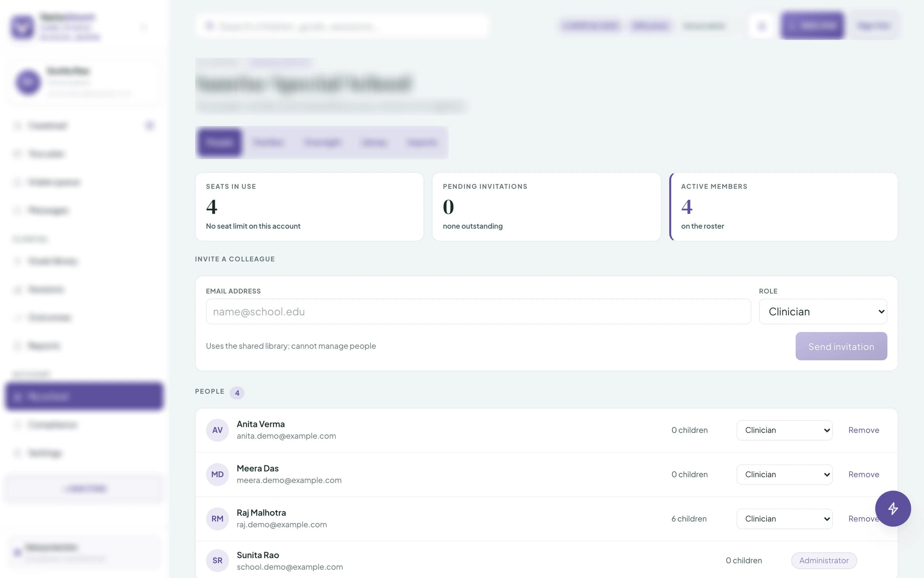
Task: Click Raj Malhotra's '6 children' text
Action: click(689, 519)
